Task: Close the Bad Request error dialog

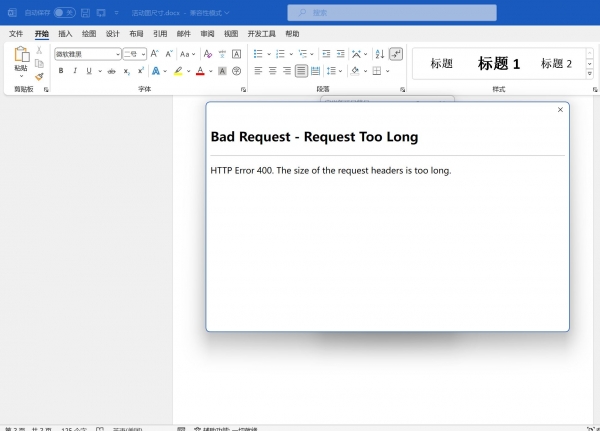Action: (560, 109)
